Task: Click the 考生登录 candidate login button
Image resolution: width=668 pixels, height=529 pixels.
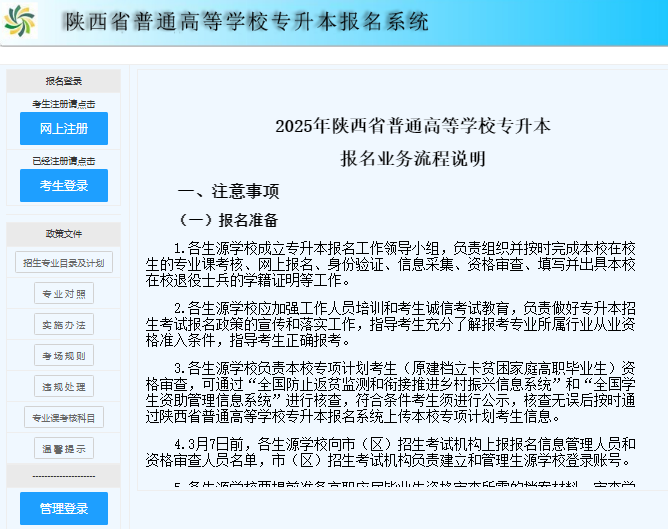Action: coord(64,185)
